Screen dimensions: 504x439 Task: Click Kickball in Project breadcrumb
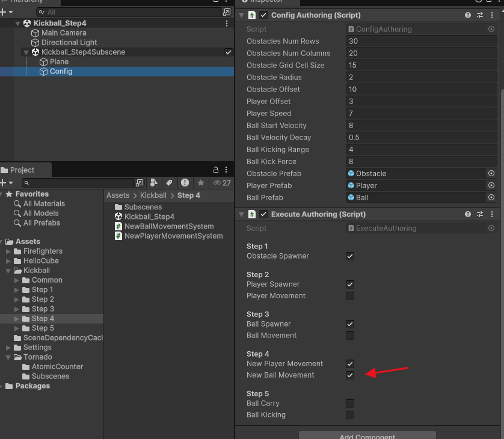coord(153,195)
